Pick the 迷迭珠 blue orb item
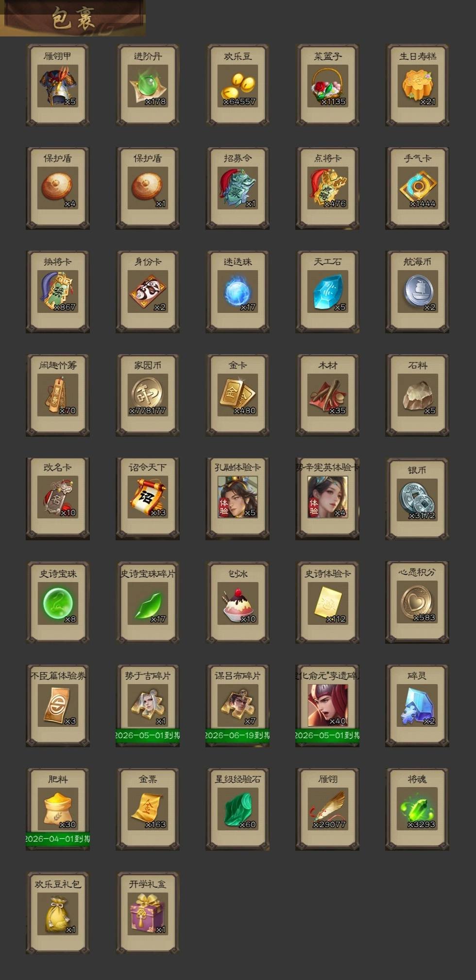 238,292
